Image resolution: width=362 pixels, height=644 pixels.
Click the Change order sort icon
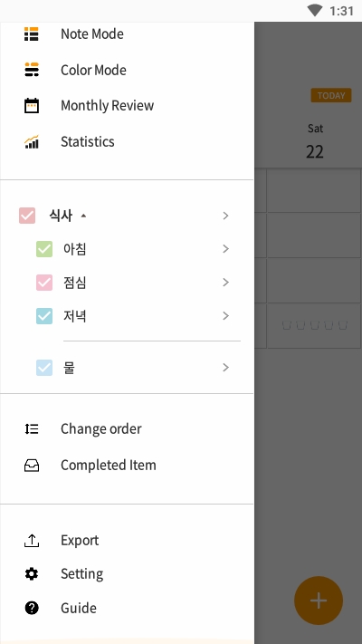[x=31, y=428]
